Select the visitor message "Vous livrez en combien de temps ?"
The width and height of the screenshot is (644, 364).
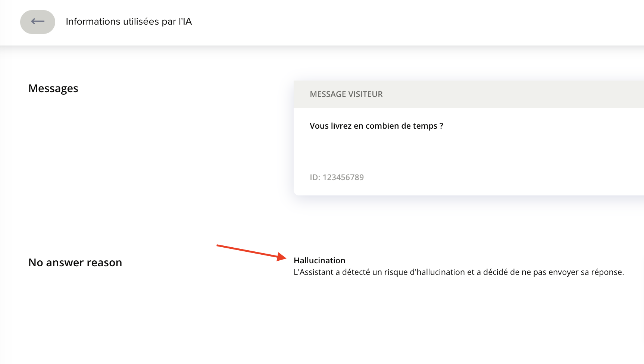coord(376,126)
